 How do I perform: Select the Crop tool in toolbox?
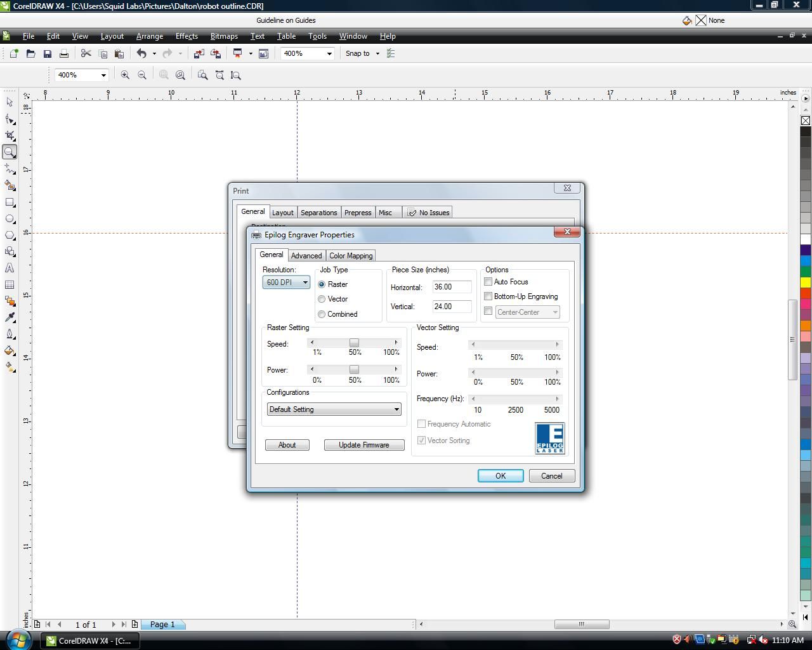point(10,135)
